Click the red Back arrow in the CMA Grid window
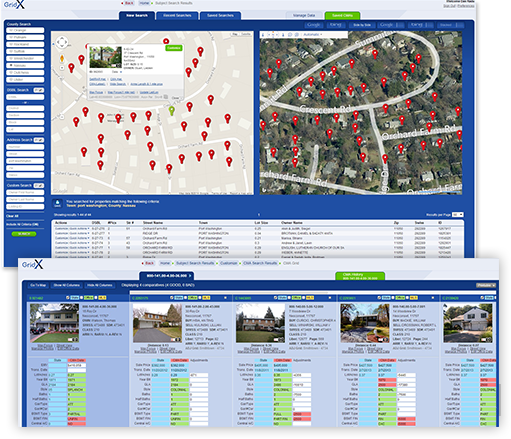Viewport: 511px width, 439px height. click(148, 263)
